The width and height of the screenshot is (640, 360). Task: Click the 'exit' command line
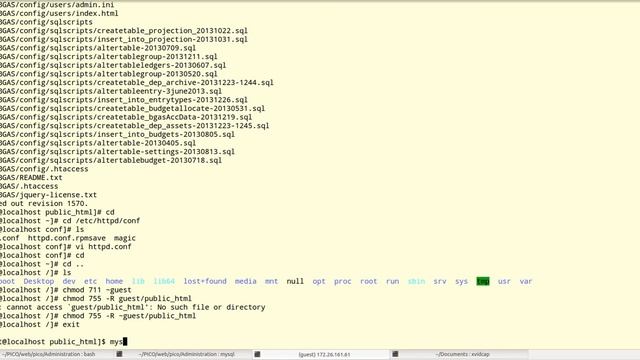(40, 324)
